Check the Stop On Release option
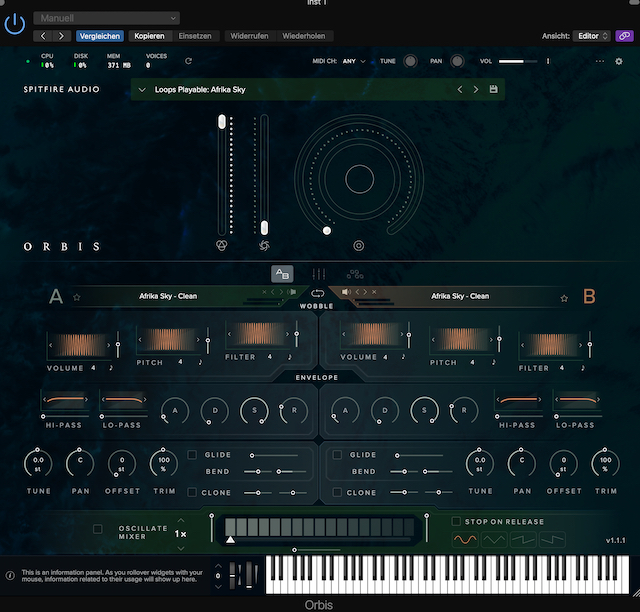The width and height of the screenshot is (640, 612). [x=456, y=521]
